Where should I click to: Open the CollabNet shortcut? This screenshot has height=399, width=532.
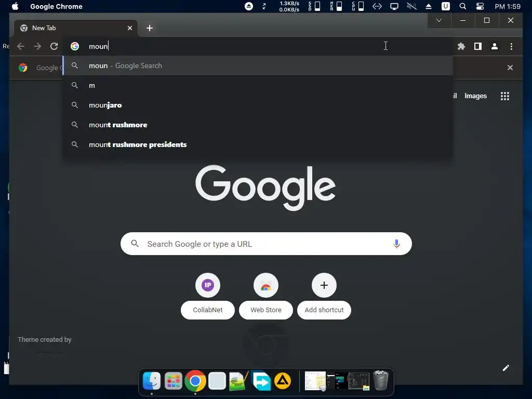pyautogui.click(x=208, y=296)
